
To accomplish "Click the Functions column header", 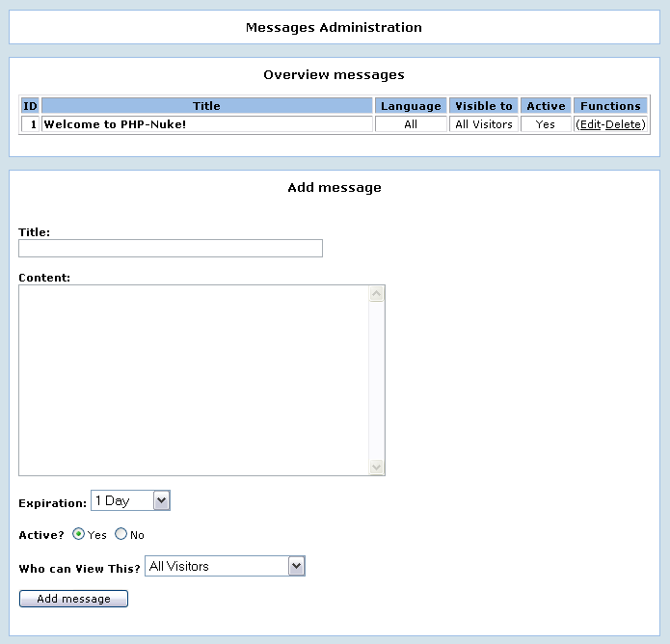I will pos(610,106).
